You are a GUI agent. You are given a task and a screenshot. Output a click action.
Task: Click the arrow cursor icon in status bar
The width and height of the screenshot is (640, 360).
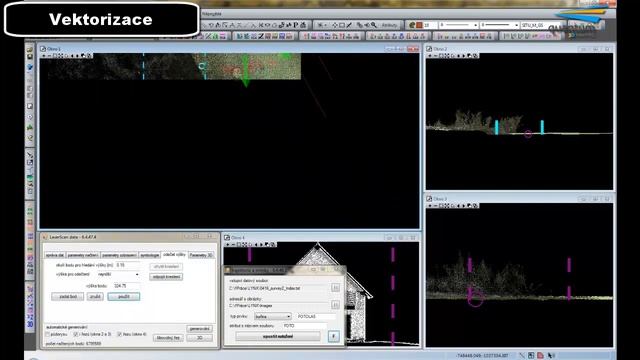(550, 356)
